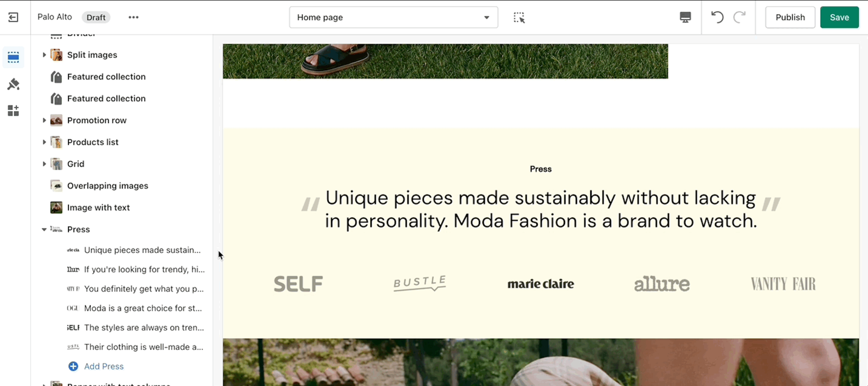This screenshot has height=386, width=868.
Task: Open the App embeds icon
Action: [x=13, y=111]
